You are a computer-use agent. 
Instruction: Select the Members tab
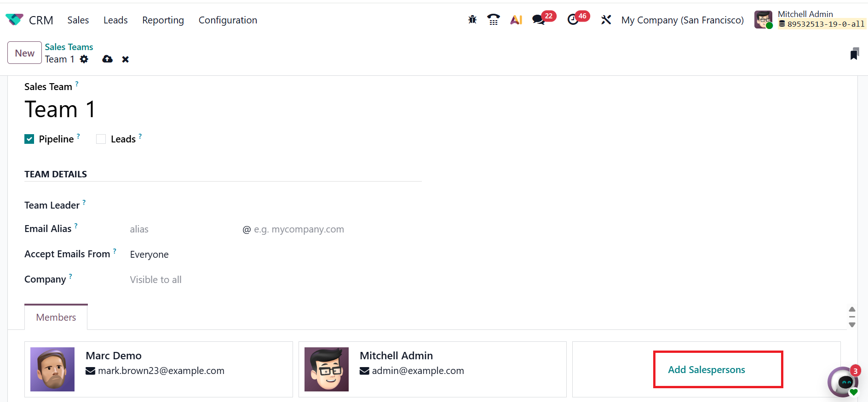pos(56,317)
